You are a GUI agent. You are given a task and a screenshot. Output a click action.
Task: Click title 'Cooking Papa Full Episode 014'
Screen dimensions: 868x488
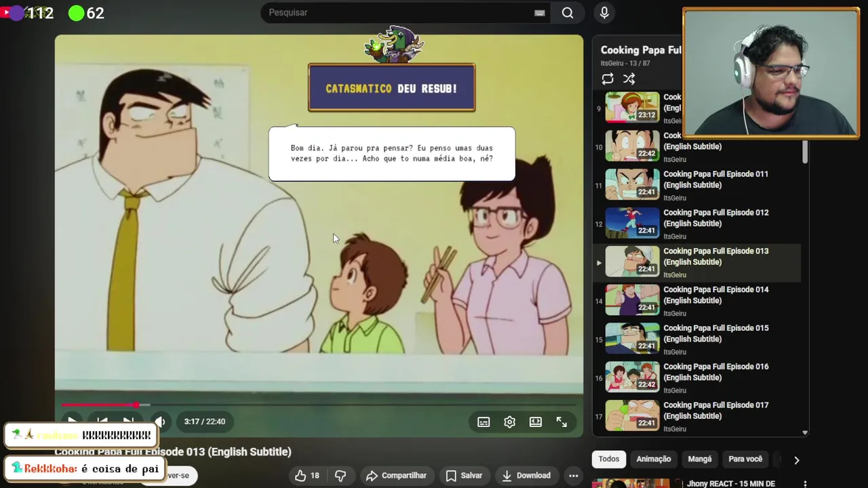[715, 295]
